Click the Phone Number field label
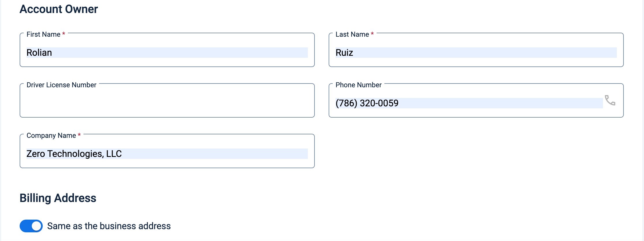Screen dimensions: 644x241 [x=358, y=85]
